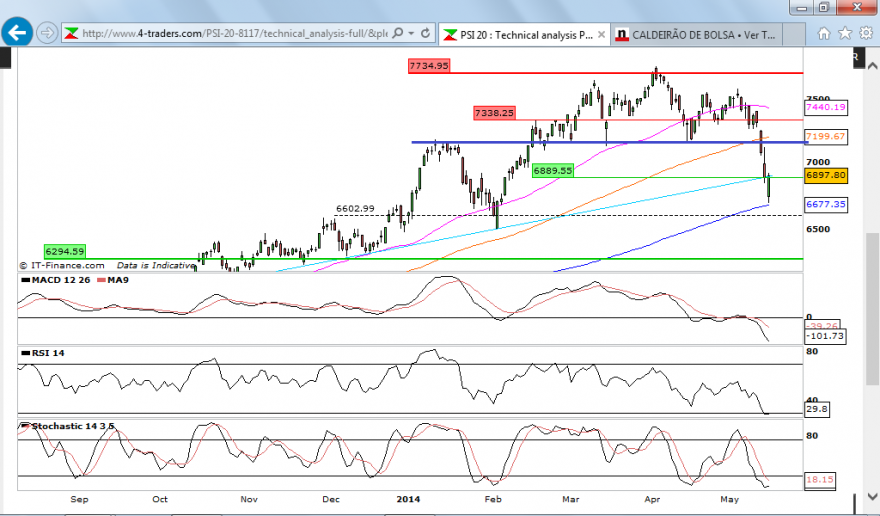The width and height of the screenshot is (880, 516).
Task: Go forward with the browser forward arrow
Action: tap(47, 33)
